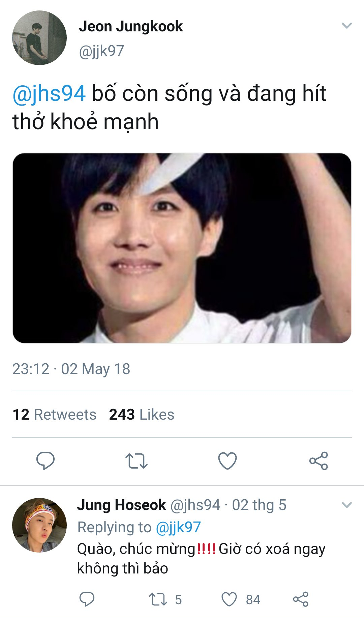This screenshot has width=364, height=618.
Task: Open the Jeon Jungkook display name
Action: click(131, 26)
